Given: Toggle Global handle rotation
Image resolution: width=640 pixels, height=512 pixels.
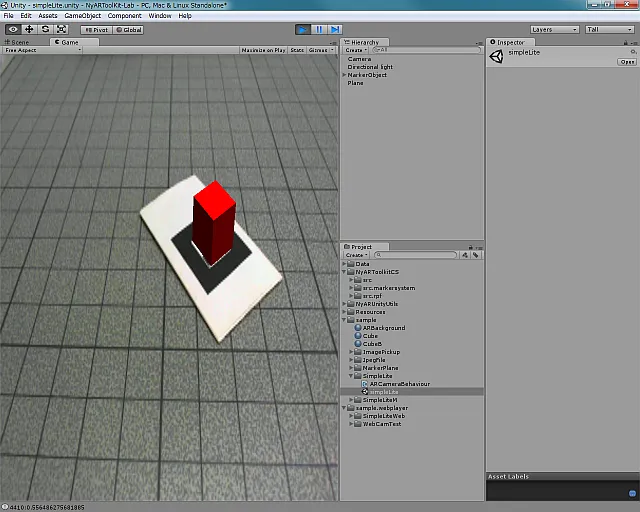Looking at the screenshot, I should coord(128,30).
